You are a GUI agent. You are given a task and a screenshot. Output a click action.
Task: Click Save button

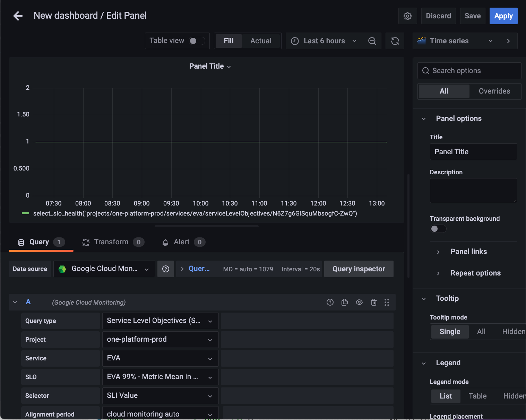tap(472, 16)
